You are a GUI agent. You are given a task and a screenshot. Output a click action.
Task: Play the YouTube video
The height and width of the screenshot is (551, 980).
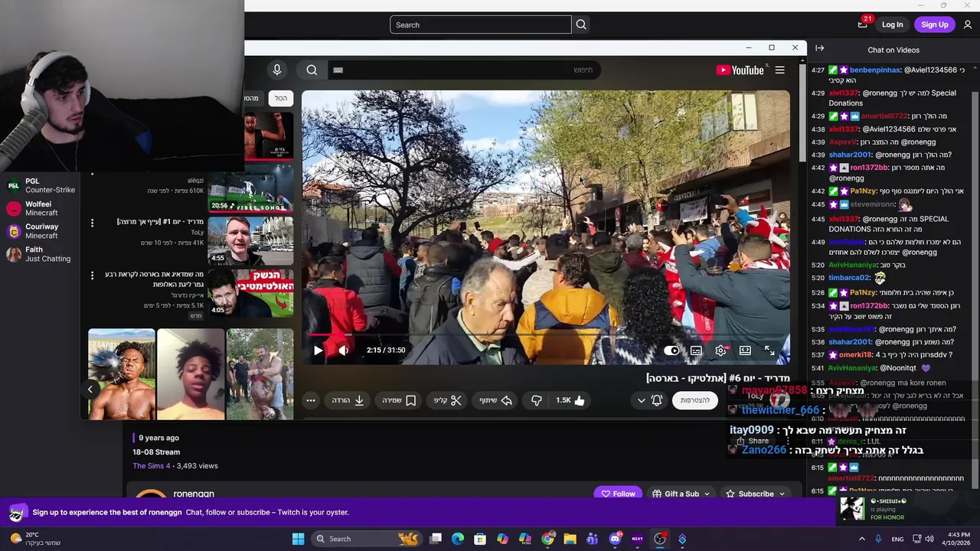coord(318,350)
